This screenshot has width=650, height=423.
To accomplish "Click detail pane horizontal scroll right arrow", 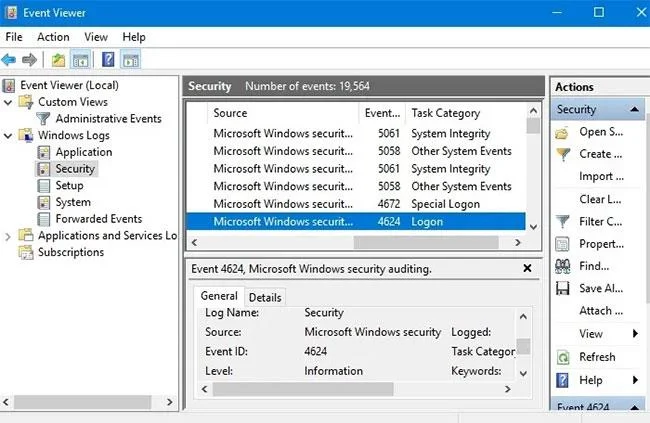I will point(507,389).
